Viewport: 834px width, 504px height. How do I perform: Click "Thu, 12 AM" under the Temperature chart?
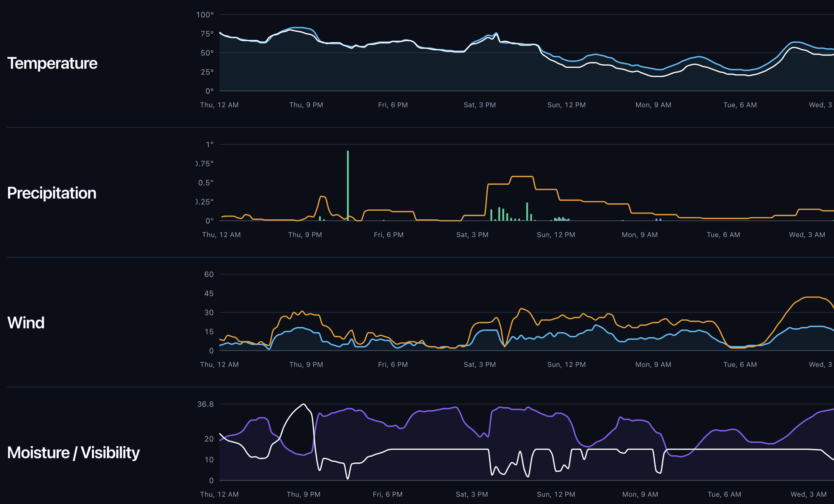219,105
